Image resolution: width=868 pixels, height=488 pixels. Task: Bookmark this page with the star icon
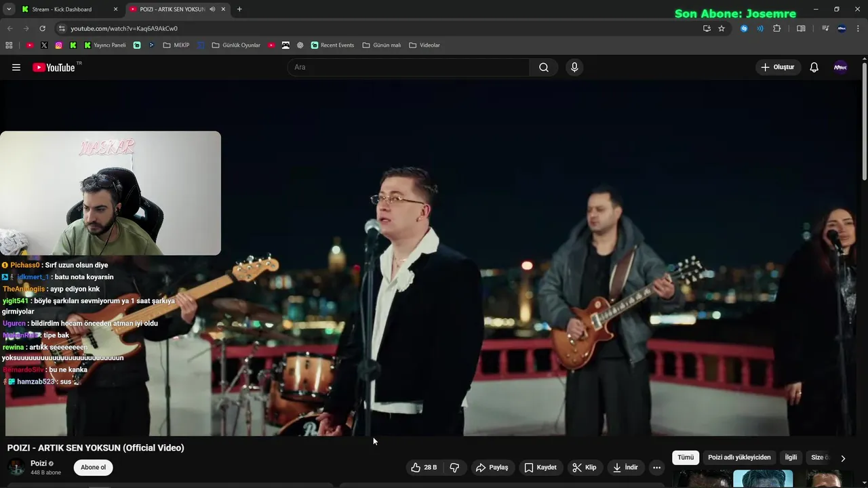[722, 28]
